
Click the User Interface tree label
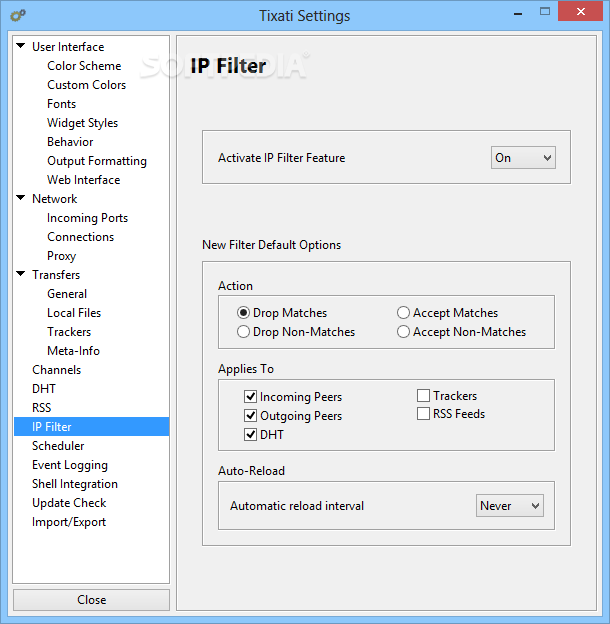(68, 47)
